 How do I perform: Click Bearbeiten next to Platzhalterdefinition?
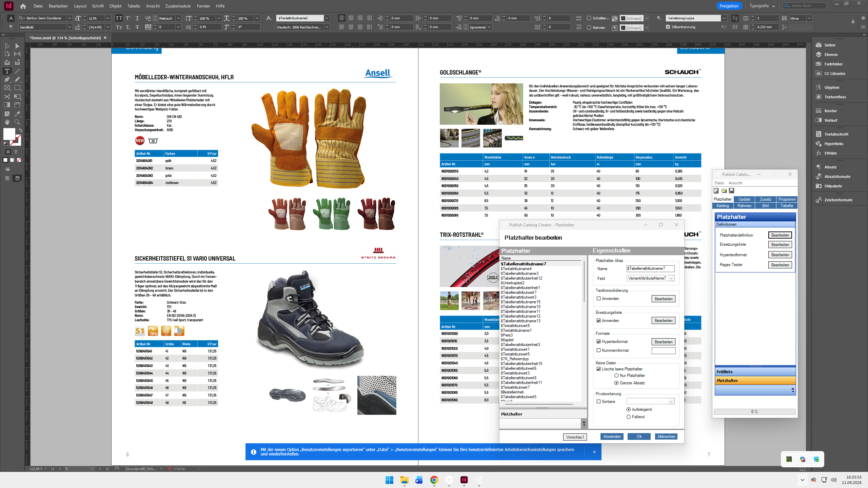tap(780, 235)
